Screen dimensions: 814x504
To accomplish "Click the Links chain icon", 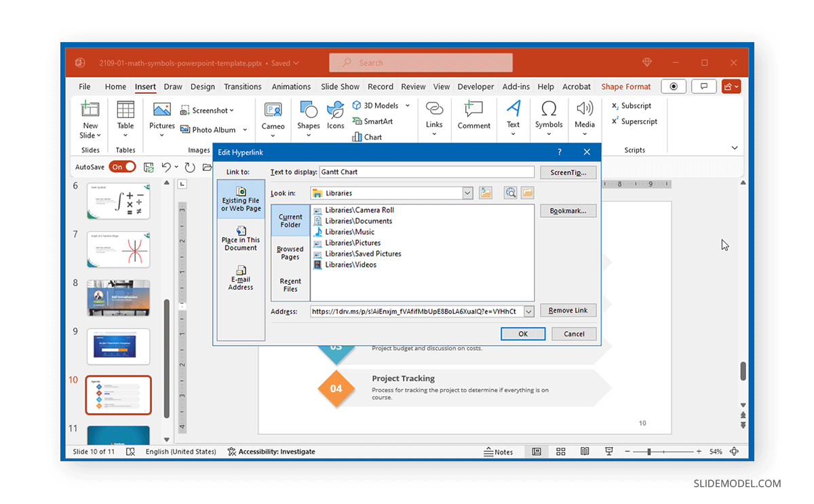I will 434,109.
